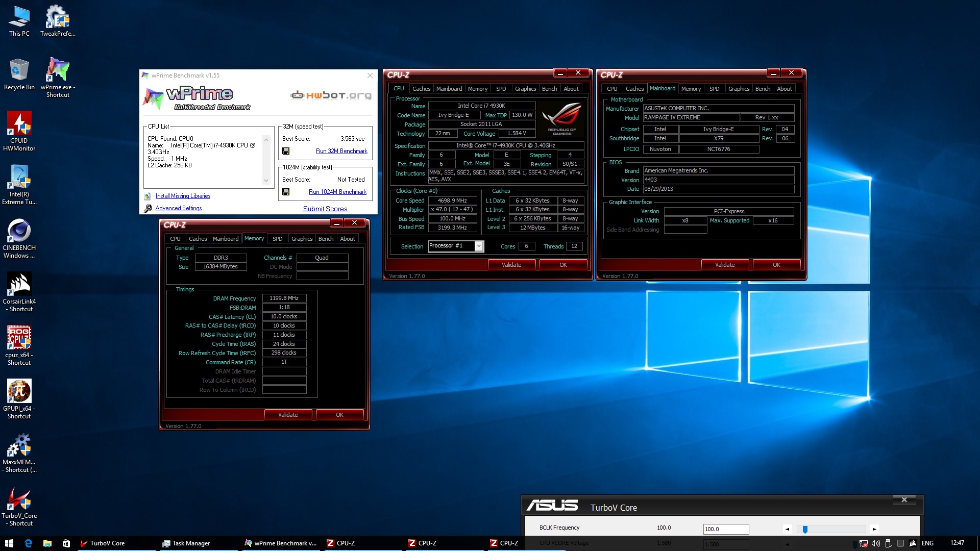Select CPU tab in CPU-Z Memory window
The image size is (980, 551).
pos(175,239)
